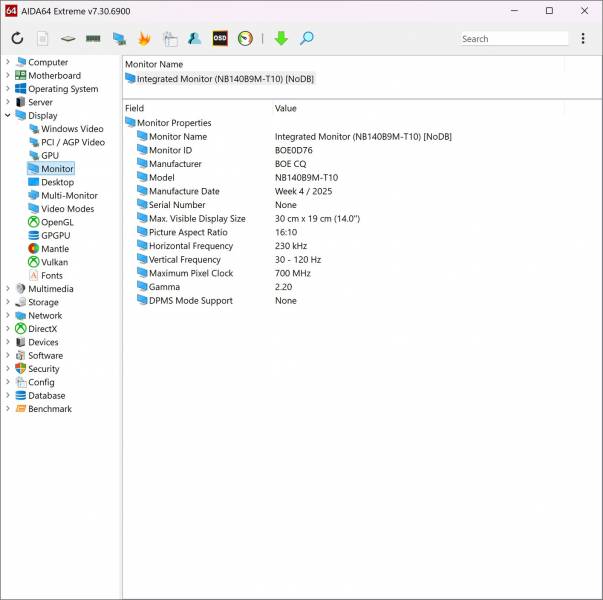
Task: Maximize the AIDA64 window
Action: (x=549, y=11)
